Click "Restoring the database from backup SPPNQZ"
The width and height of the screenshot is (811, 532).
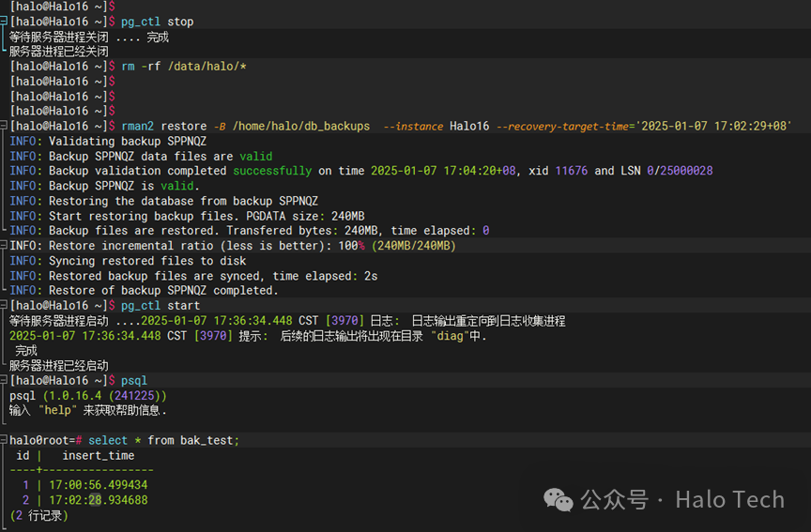pyautogui.click(x=184, y=201)
